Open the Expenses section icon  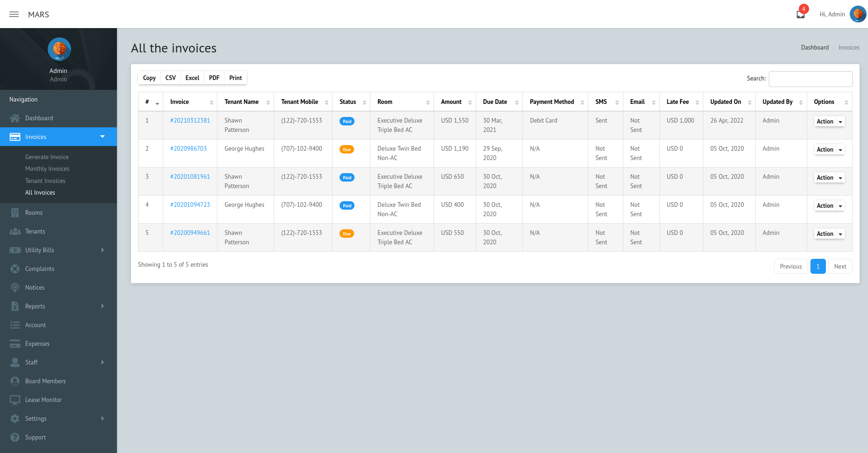[15, 343]
